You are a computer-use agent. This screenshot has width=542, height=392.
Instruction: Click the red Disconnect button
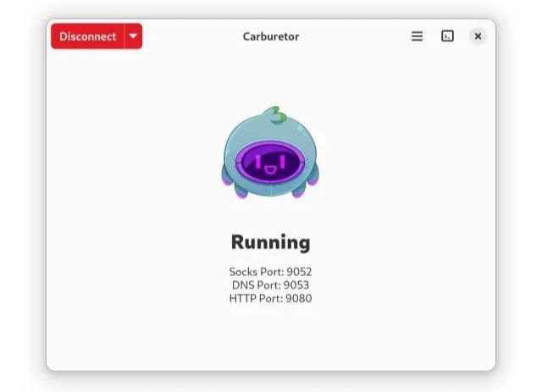[x=87, y=36]
